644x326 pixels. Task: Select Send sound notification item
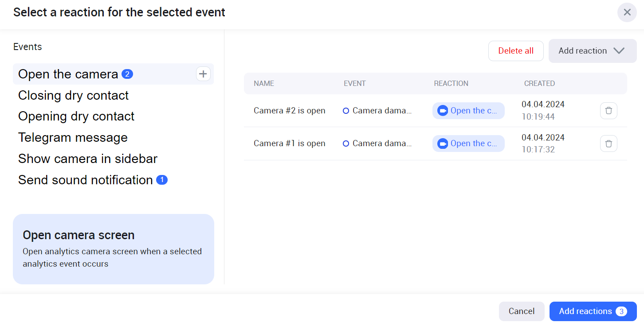coord(85,180)
